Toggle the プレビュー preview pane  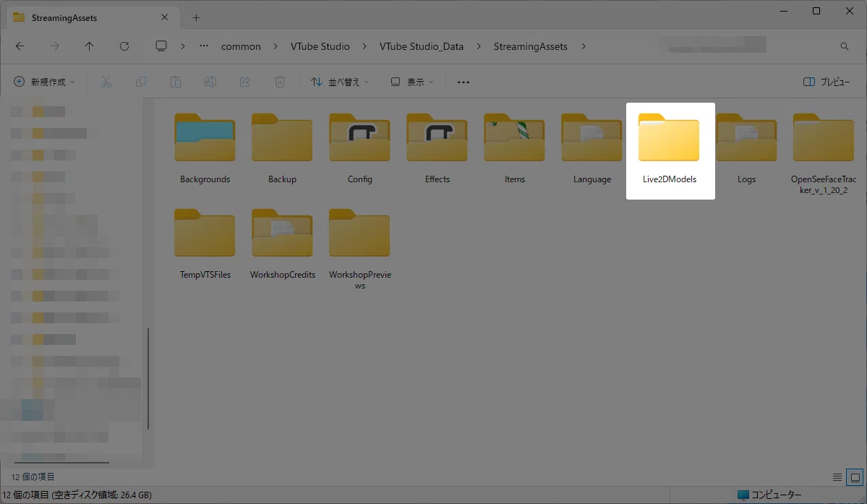826,82
